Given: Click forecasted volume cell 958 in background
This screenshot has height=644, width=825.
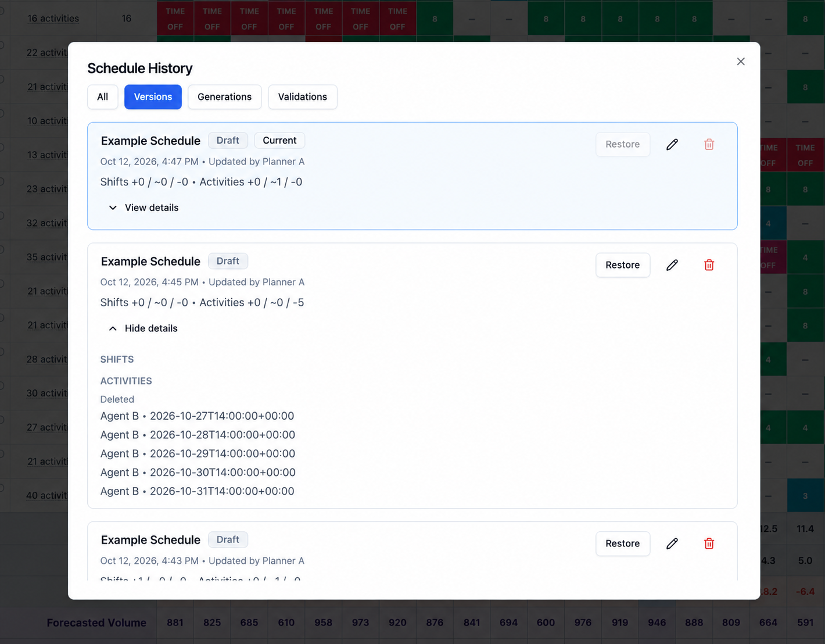Looking at the screenshot, I should coord(323,622).
